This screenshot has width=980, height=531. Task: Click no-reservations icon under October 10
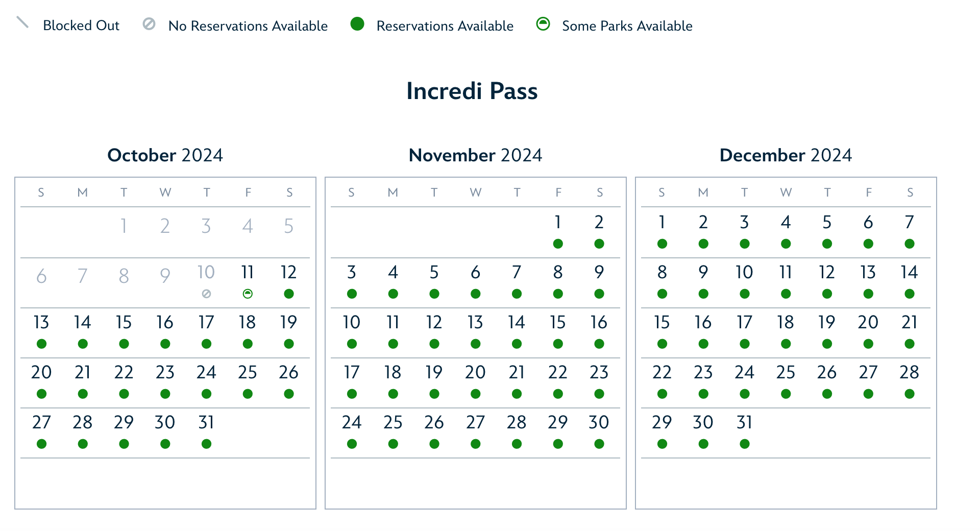pos(206,294)
